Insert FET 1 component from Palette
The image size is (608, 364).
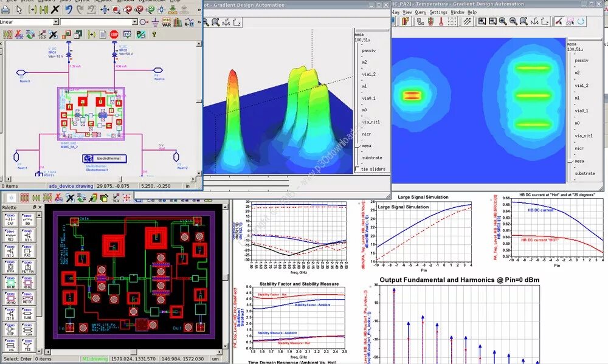[x=27, y=236]
